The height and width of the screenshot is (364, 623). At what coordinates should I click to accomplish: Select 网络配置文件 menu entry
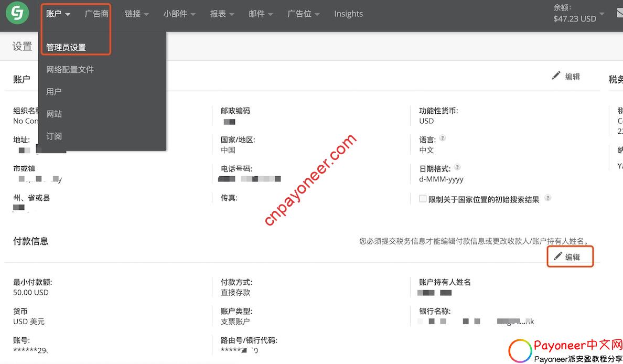pos(70,70)
